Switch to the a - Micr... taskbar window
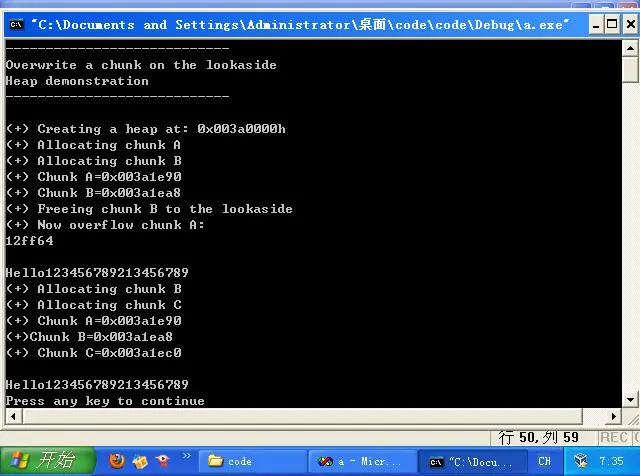 click(362, 461)
